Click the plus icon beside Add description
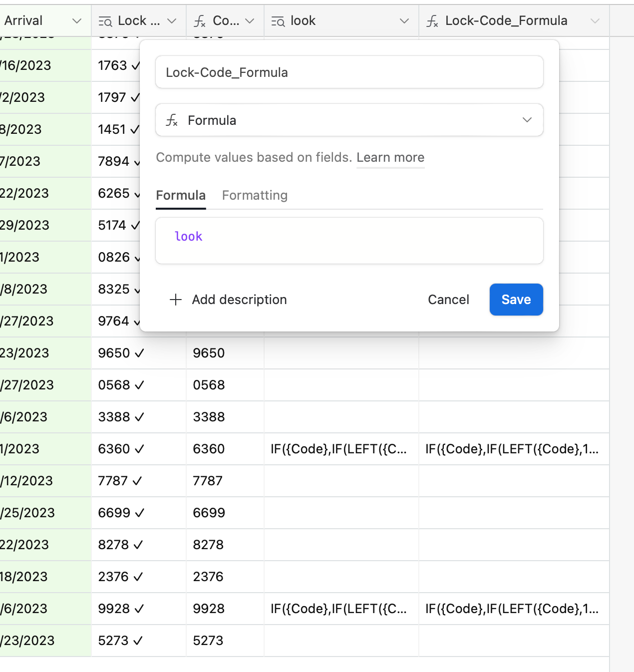Viewport: 634px width, 672px height. point(176,300)
